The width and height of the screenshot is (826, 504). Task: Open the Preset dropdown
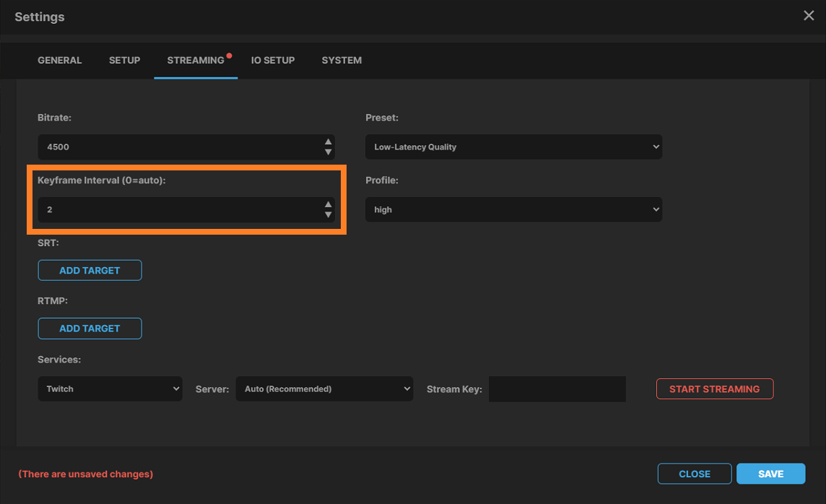[x=513, y=147]
